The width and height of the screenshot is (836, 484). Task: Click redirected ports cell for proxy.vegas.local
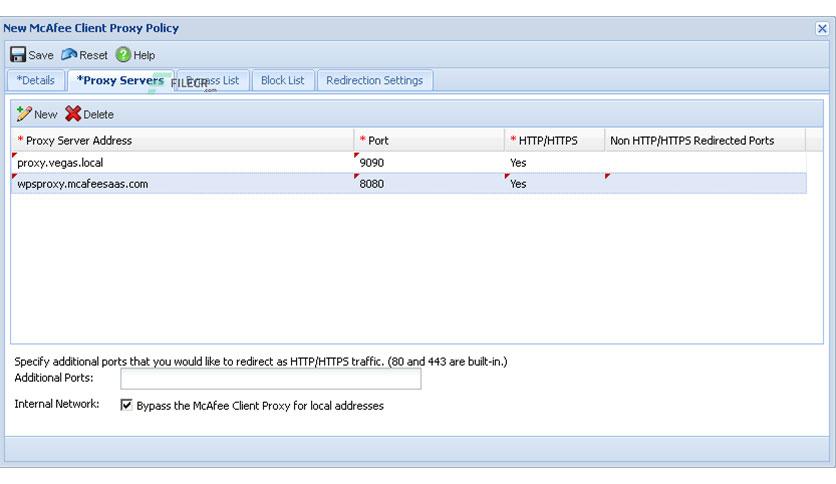[705, 163]
